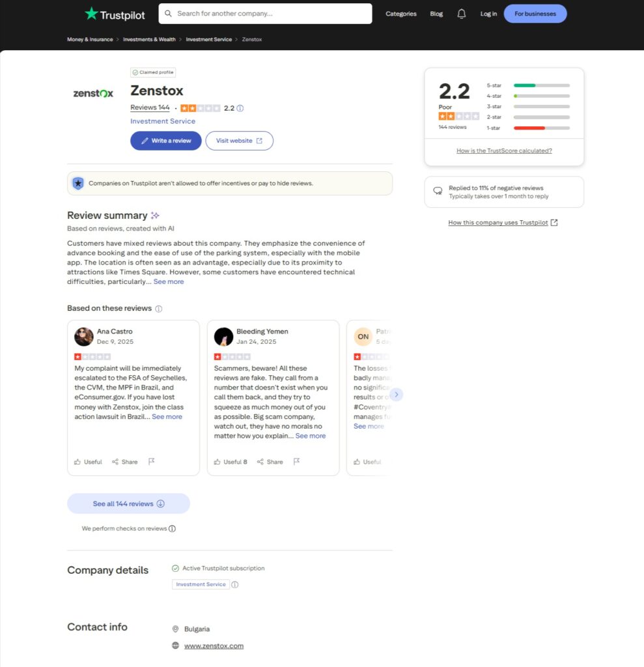This screenshot has width=644, height=667.
Task: Open the Categories menu
Action: 400,13
